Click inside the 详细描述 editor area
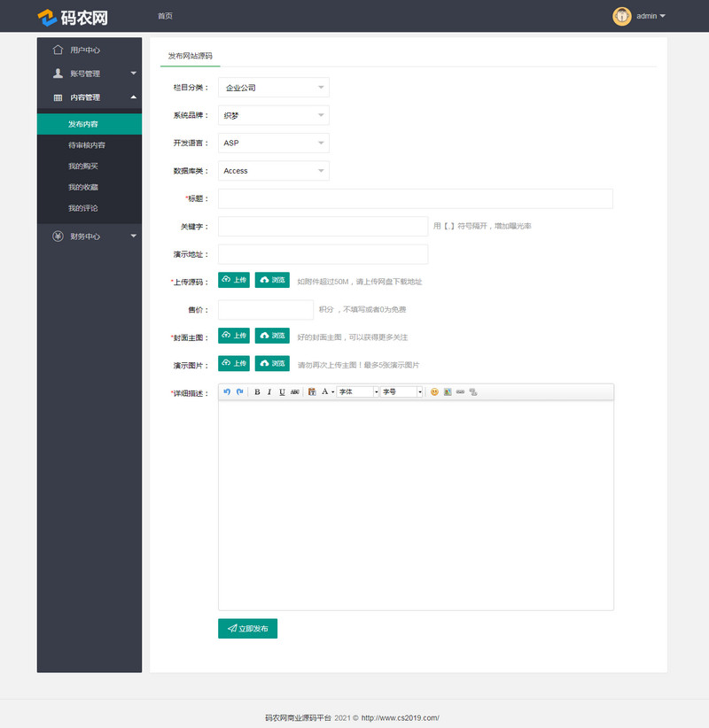Viewport: 709px width, 728px height. pos(416,505)
